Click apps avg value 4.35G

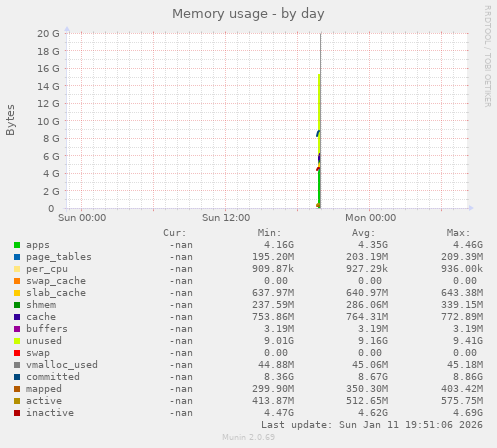tap(373, 245)
